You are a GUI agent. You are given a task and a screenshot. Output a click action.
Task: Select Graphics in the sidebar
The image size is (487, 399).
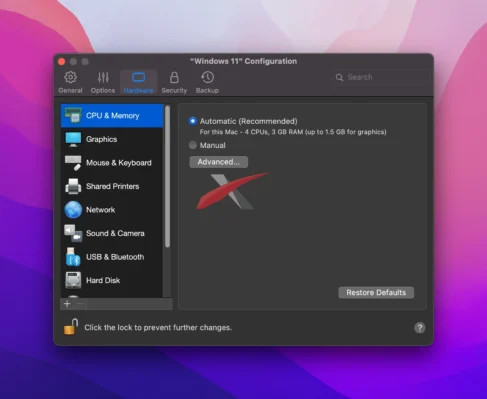112,139
